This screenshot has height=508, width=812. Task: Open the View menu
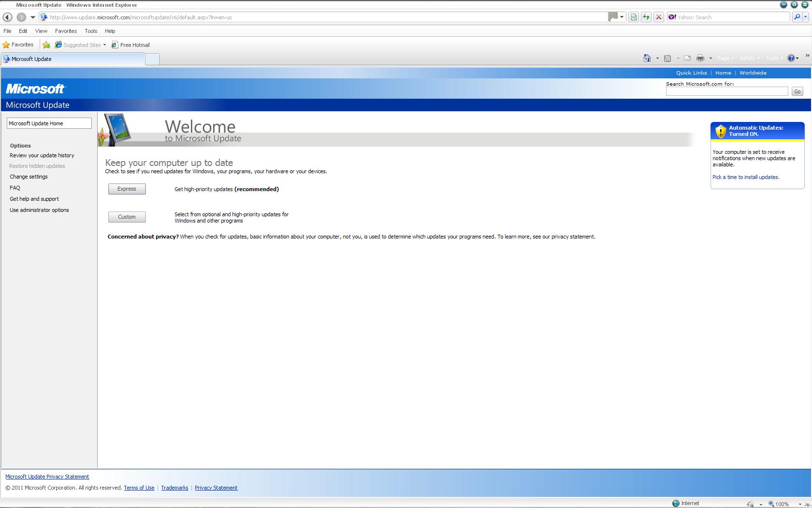41,31
